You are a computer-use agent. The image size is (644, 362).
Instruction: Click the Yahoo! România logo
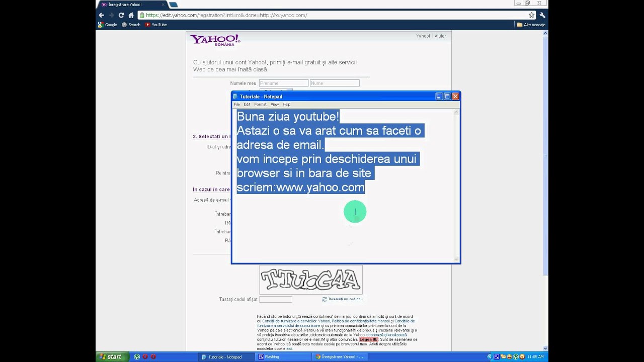(215, 40)
